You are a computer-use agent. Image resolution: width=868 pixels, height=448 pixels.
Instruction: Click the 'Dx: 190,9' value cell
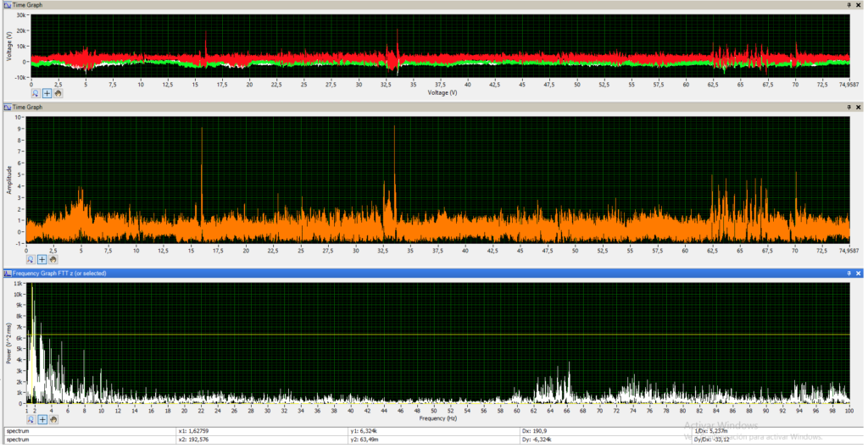coord(606,430)
